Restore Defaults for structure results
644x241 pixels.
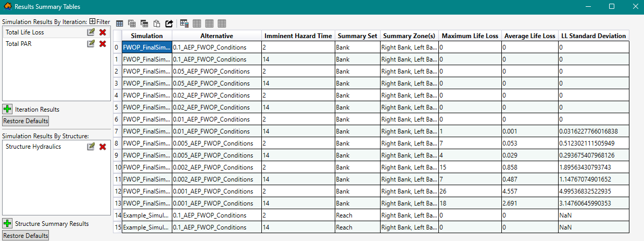(x=26, y=235)
